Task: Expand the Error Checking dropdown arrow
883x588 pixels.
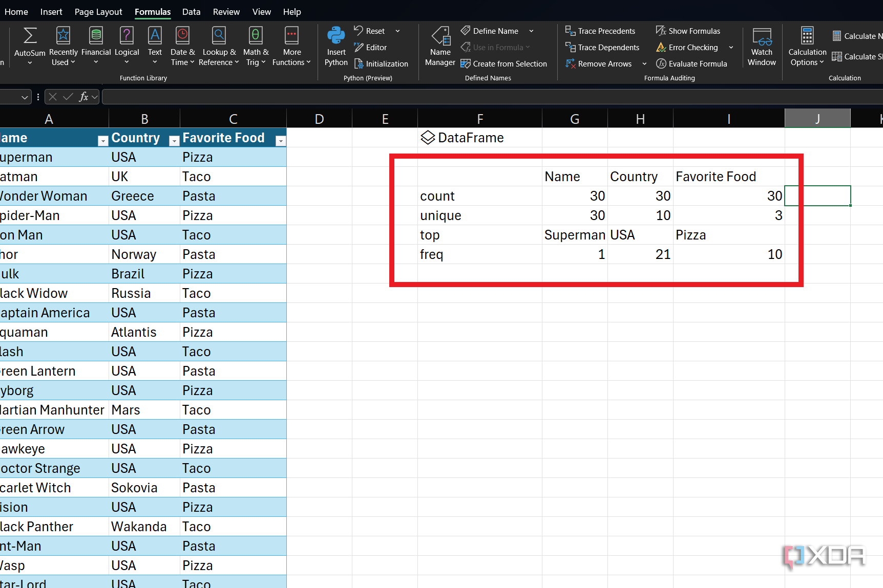Action: (x=731, y=48)
